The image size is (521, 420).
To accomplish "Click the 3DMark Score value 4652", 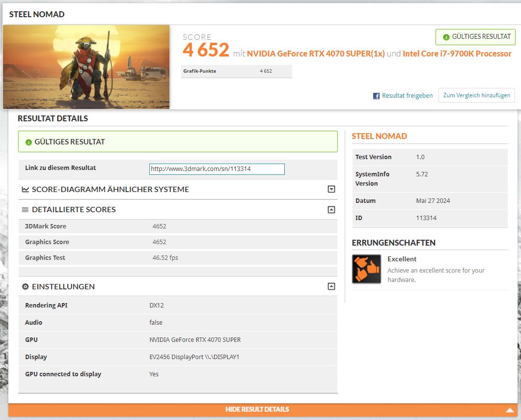I will [x=159, y=226].
